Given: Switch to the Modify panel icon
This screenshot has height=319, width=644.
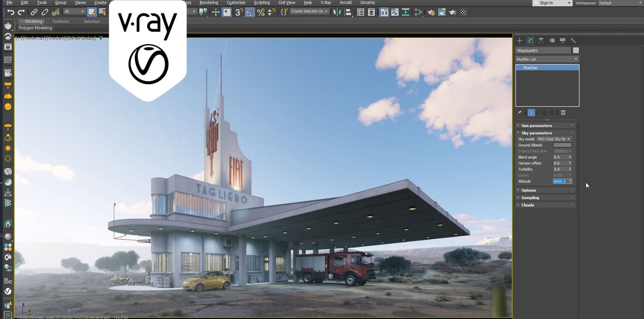Looking at the screenshot, I should (x=530, y=40).
